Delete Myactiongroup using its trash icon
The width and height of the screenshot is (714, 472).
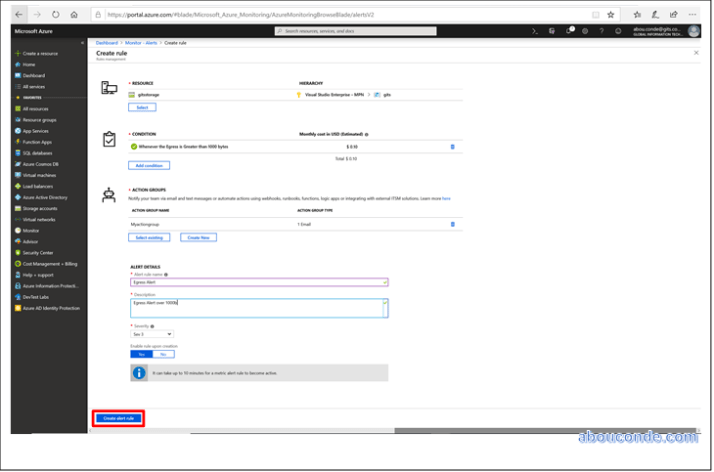[x=452, y=224]
